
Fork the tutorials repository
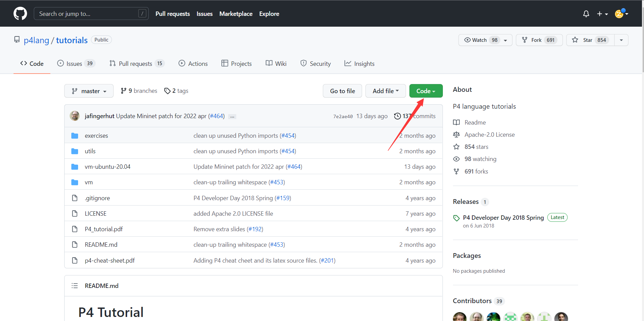point(539,40)
